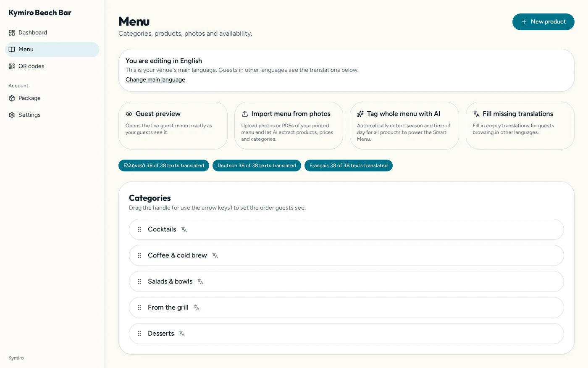Open the Guest preview card
588x368 pixels.
point(173,126)
